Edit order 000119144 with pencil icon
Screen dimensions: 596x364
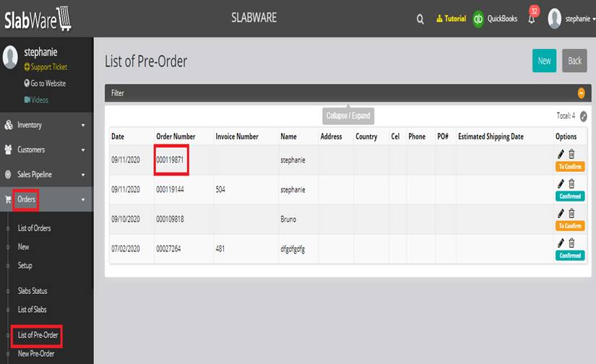[x=561, y=183]
